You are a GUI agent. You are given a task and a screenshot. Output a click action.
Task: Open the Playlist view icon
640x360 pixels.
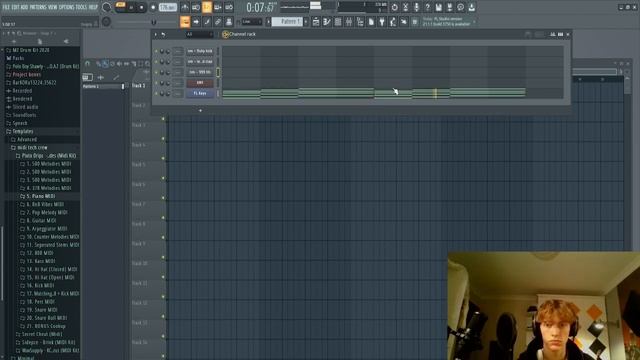(316, 22)
